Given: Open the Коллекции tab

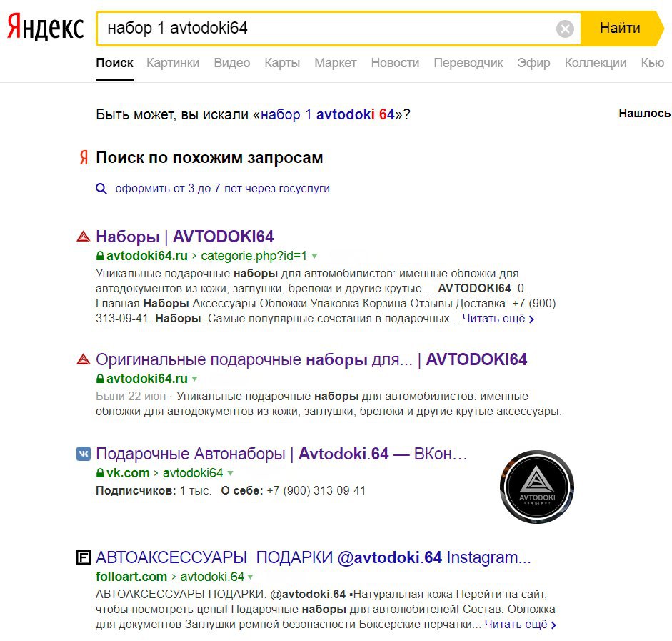Looking at the screenshot, I should point(596,63).
